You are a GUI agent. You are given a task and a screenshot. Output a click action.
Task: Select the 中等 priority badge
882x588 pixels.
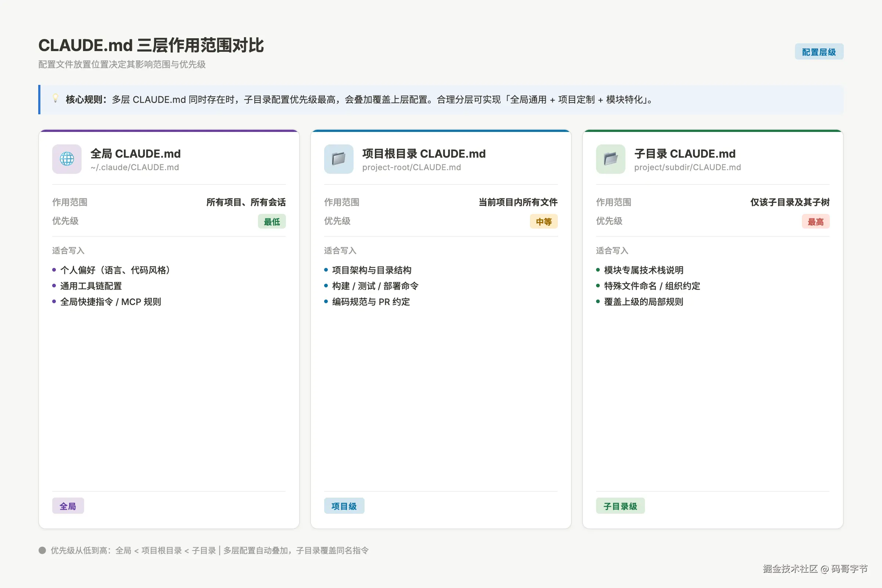click(544, 222)
